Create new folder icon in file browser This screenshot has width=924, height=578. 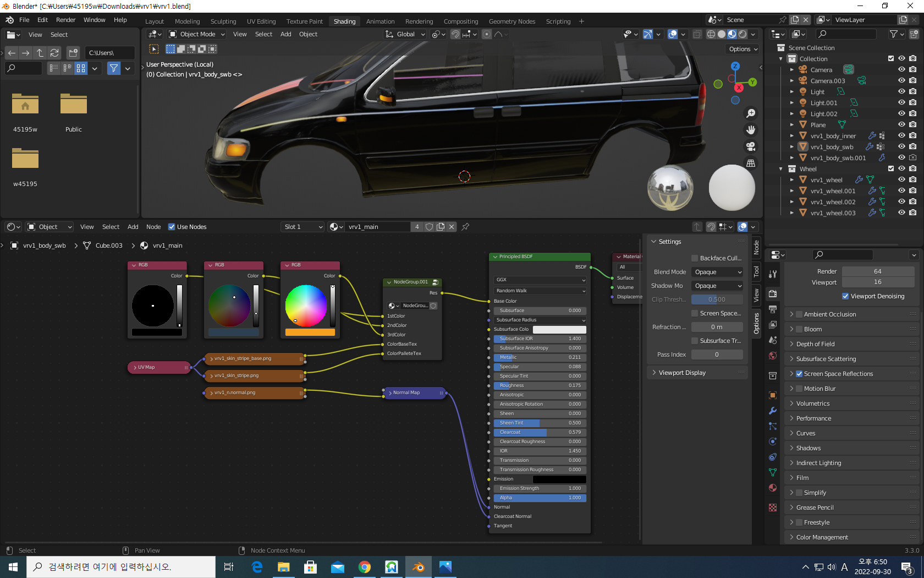pos(73,53)
